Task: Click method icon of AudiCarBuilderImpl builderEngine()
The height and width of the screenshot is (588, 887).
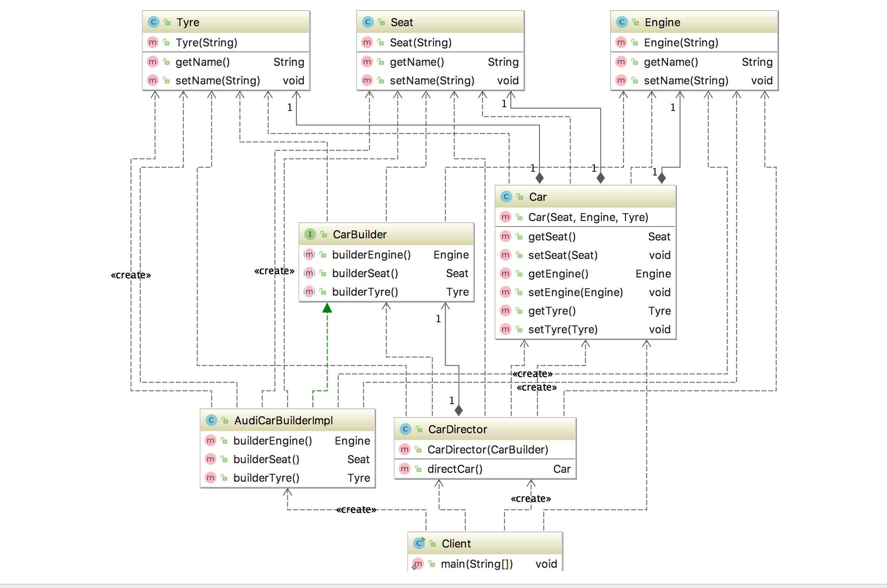Action: pyautogui.click(x=211, y=440)
